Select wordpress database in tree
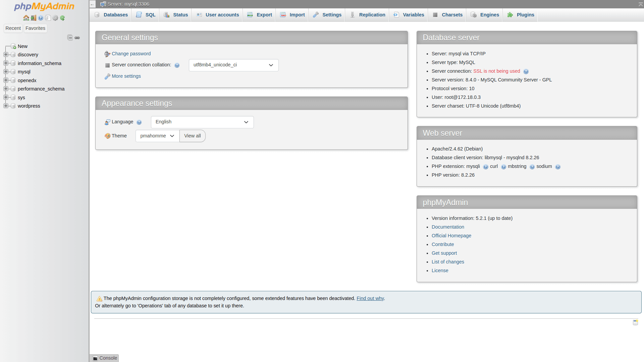This screenshot has height=362, width=644. pos(29,106)
